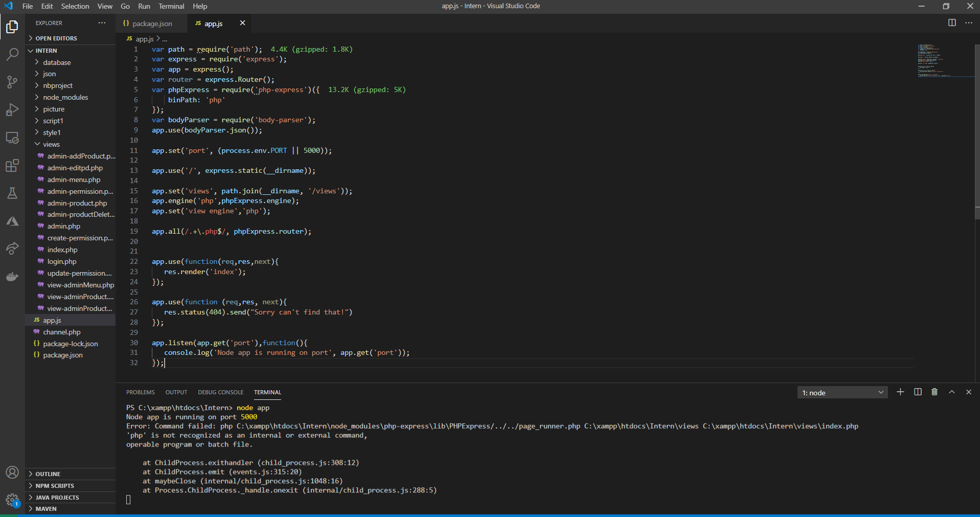The height and width of the screenshot is (517, 980).
Task: Create a new terminal with plus icon
Action: [x=900, y=392]
